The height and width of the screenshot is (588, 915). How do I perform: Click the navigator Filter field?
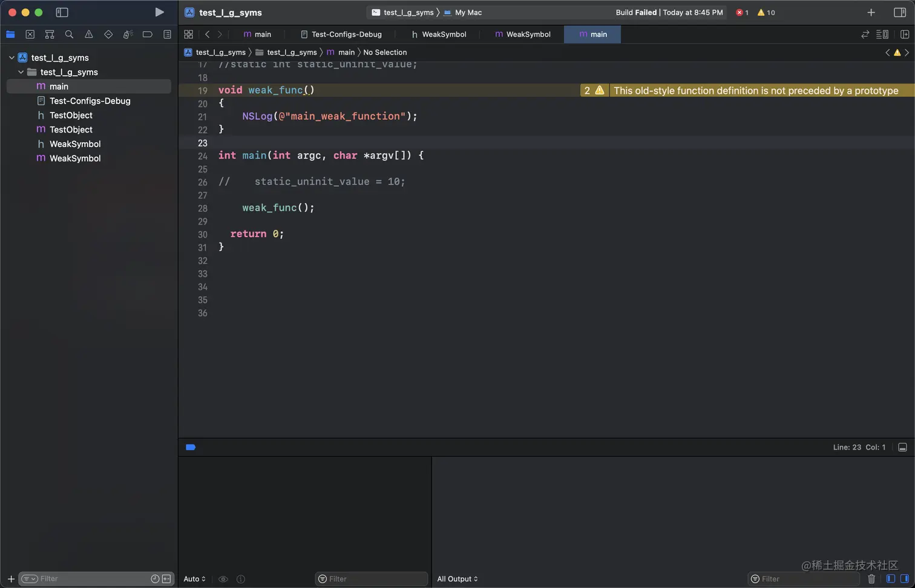click(91, 579)
